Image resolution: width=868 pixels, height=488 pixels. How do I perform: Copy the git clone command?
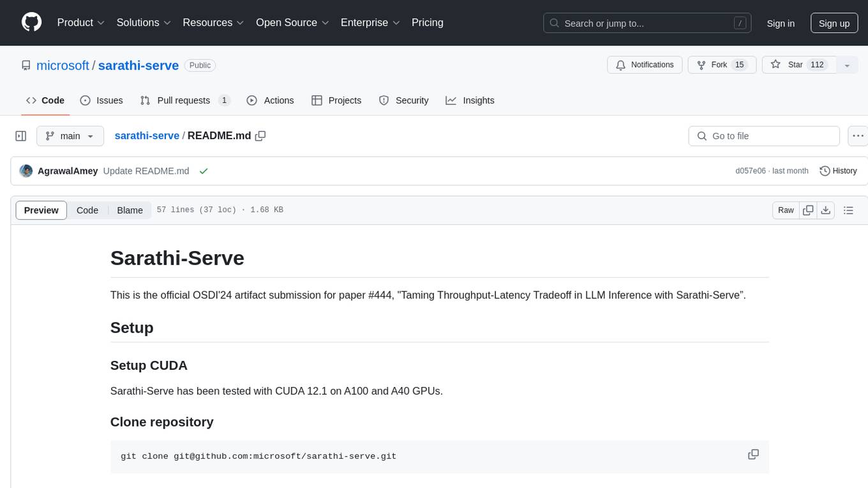(x=753, y=454)
